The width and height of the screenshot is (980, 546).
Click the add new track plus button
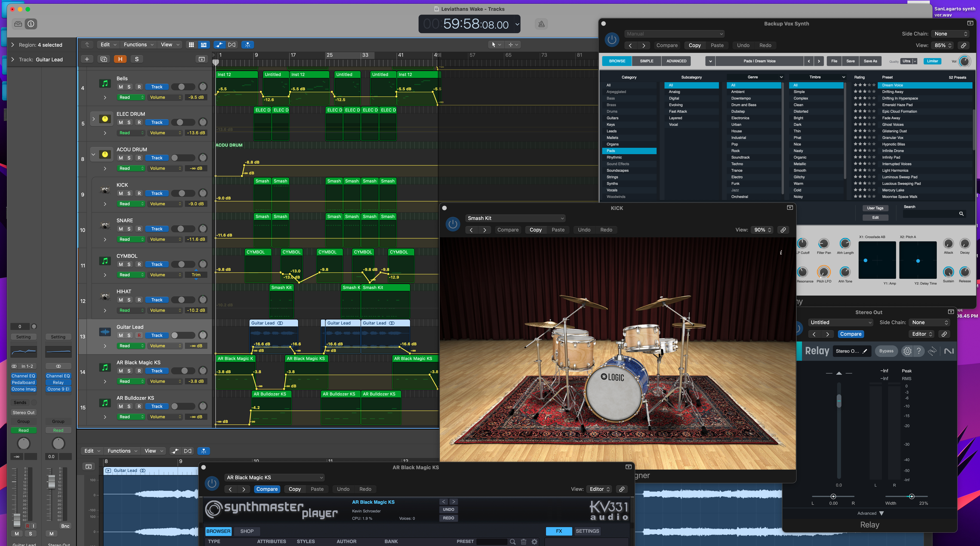(x=87, y=59)
